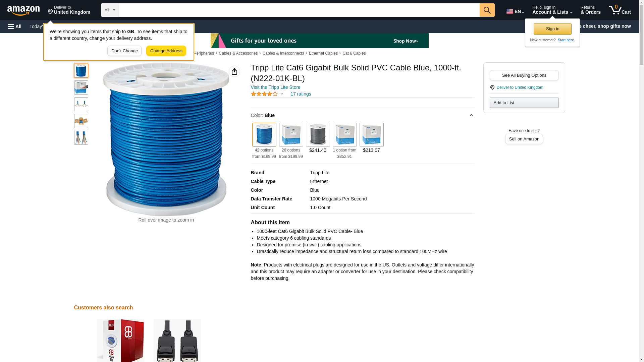Image resolution: width=644 pixels, height=362 pixels.
Task: Click the Deliver to United Kingdom location icon
Action: (492, 87)
